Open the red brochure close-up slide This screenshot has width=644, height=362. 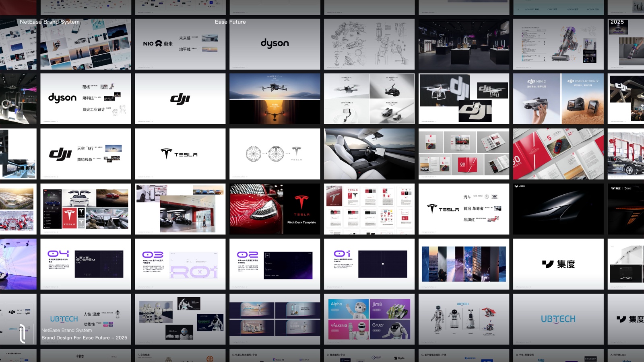[x=559, y=154]
